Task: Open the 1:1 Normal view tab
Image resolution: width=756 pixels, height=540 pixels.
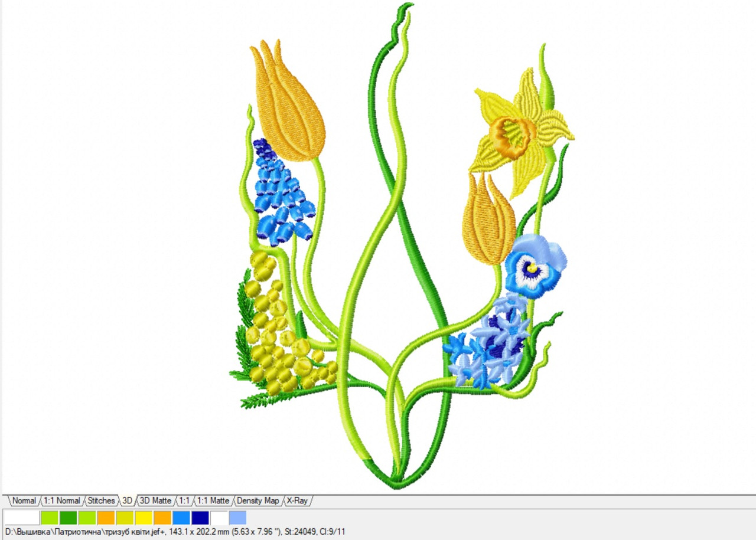Action: (x=60, y=500)
